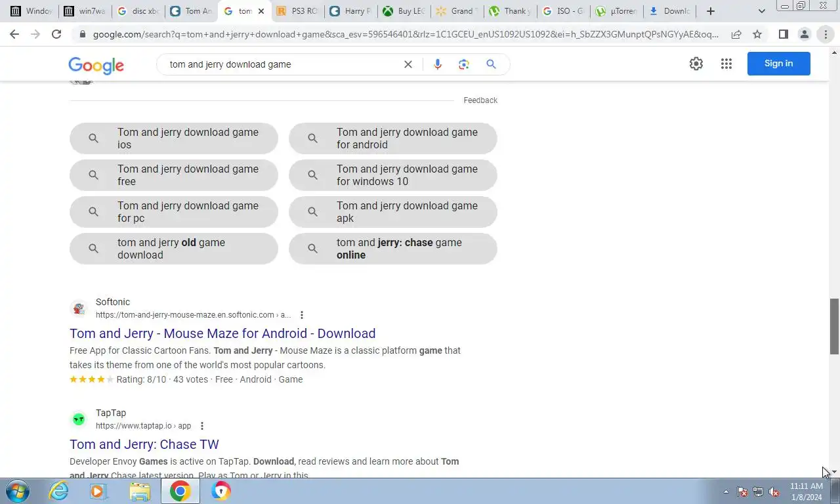Open the 'Tom and Jerry: Chase TW' result
The height and width of the screenshot is (504, 840).
coord(144,444)
